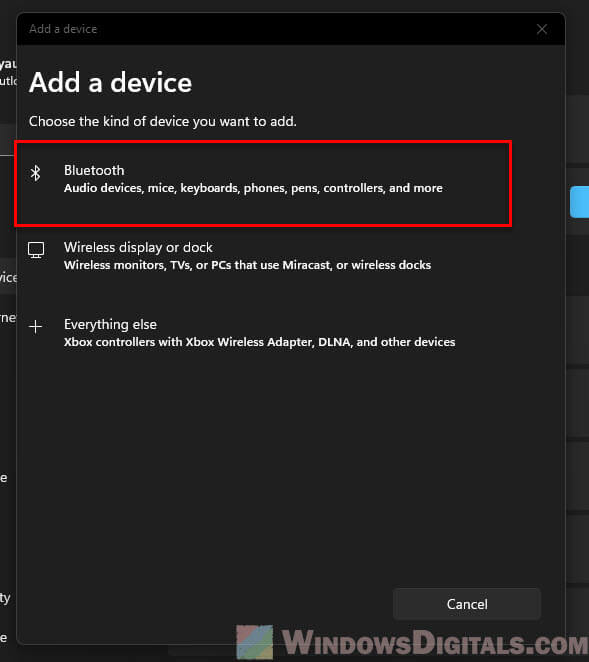
Task: Click the blue button in Settings window behind
Action: pyautogui.click(x=579, y=202)
